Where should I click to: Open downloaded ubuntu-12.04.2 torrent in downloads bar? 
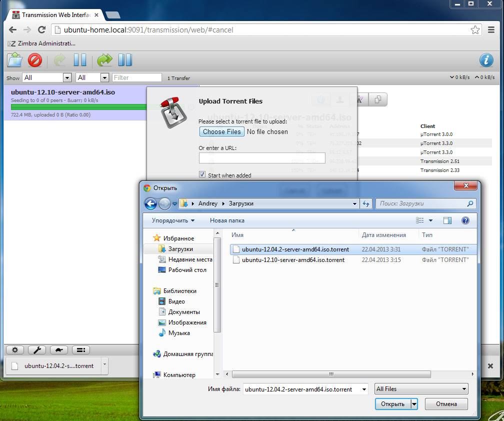(x=53, y=365)
